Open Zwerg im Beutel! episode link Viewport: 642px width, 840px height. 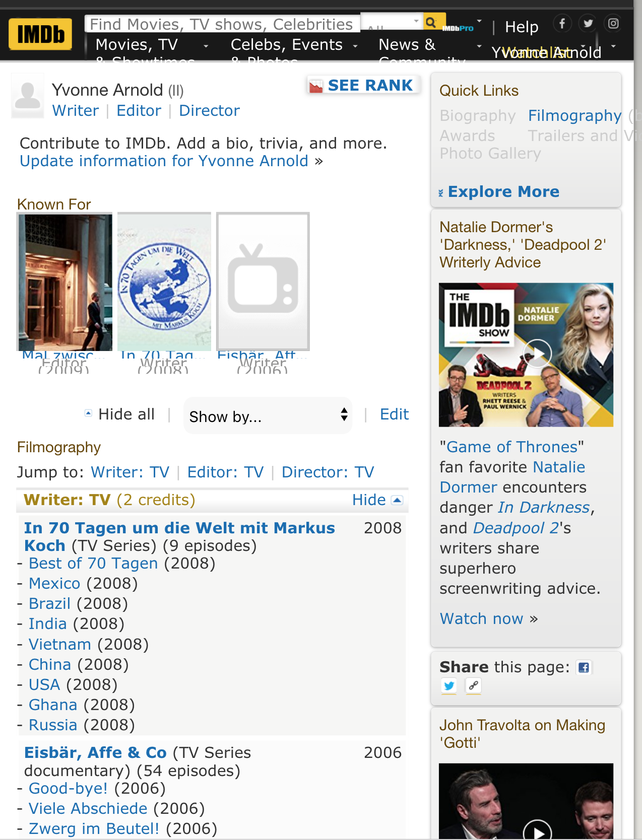[94, 829]
